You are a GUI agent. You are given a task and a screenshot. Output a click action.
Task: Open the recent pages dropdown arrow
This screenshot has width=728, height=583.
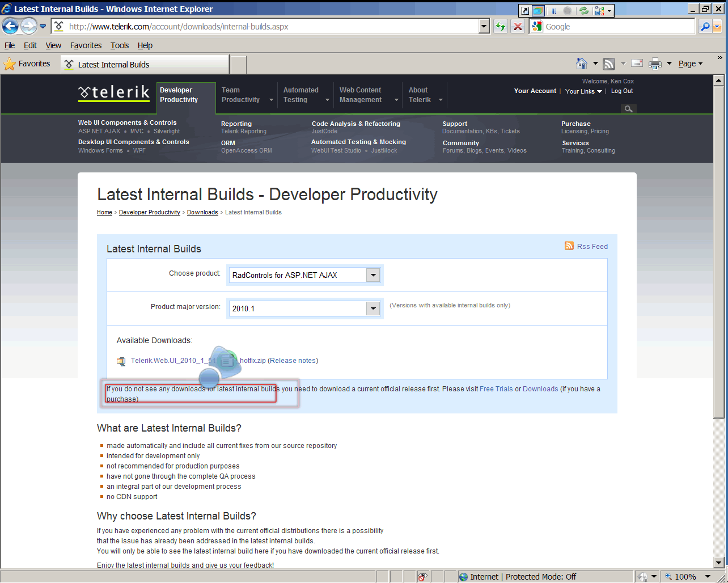(43, 26)
